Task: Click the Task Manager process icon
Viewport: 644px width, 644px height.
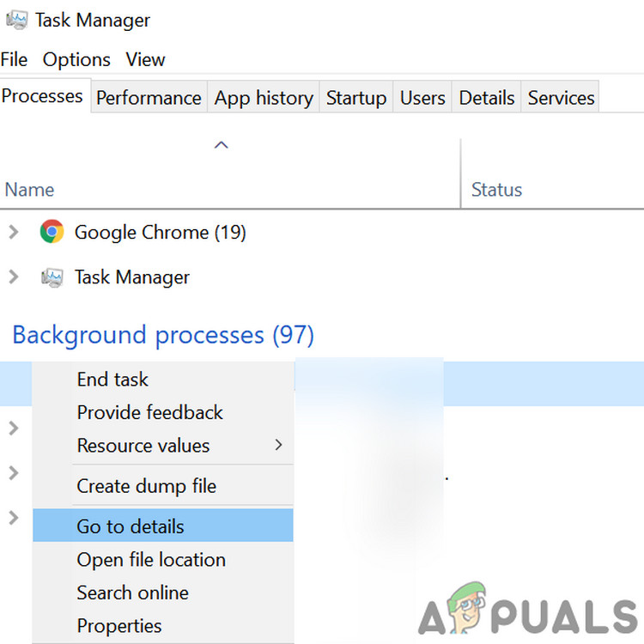Action: 52,277
